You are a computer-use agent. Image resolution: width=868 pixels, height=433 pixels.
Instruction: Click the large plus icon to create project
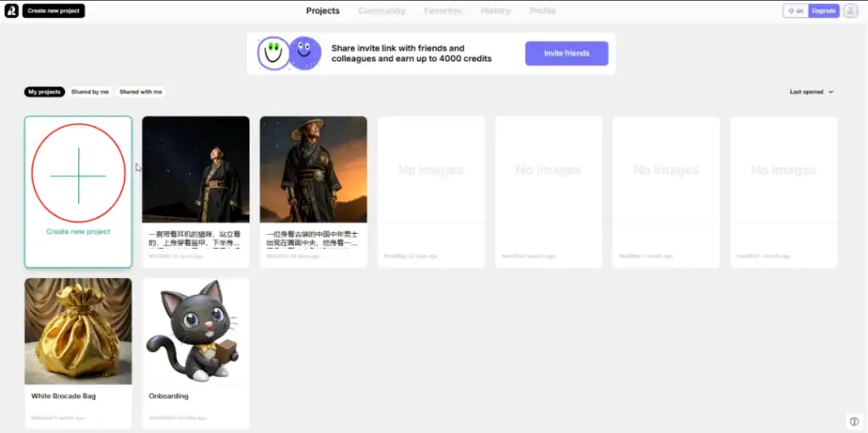(x=78, y=175)
